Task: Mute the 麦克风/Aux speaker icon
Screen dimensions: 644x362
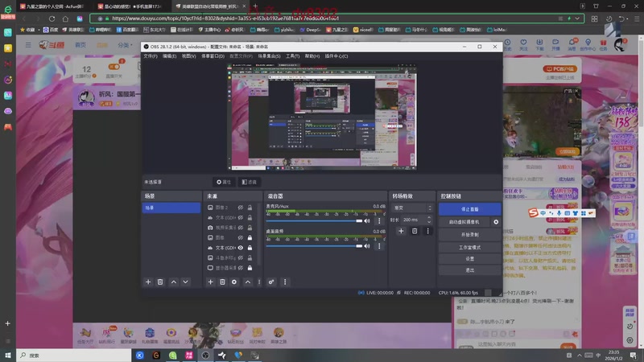Action: (367, 220)
